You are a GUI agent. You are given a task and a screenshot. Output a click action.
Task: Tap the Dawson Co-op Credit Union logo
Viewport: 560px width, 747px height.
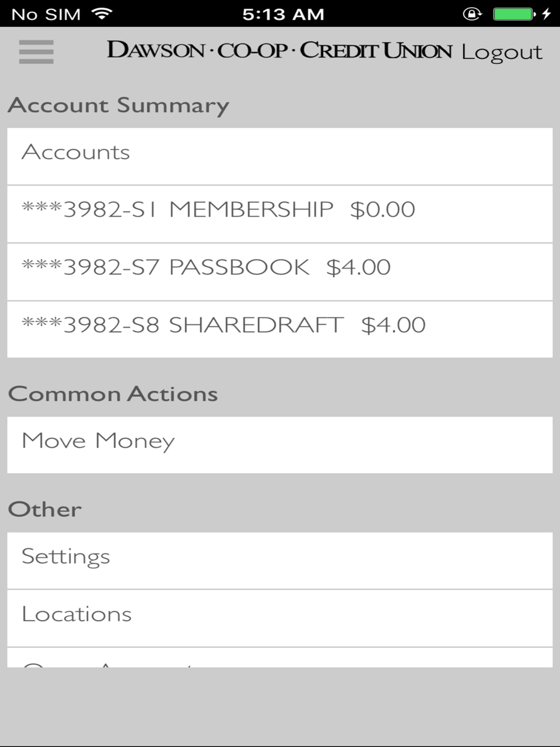pyautogui.click(x=279, y=50)
